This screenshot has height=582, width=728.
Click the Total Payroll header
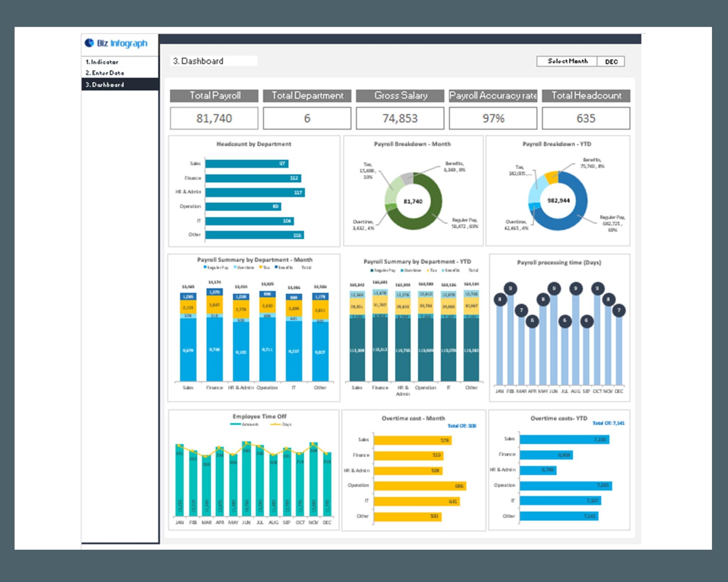click(214, 96)
